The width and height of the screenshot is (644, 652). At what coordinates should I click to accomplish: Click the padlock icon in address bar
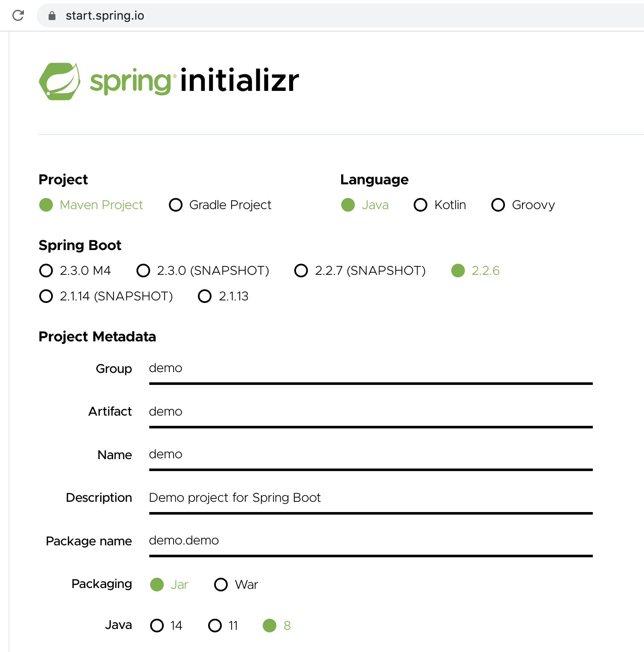tap(52, 16)
